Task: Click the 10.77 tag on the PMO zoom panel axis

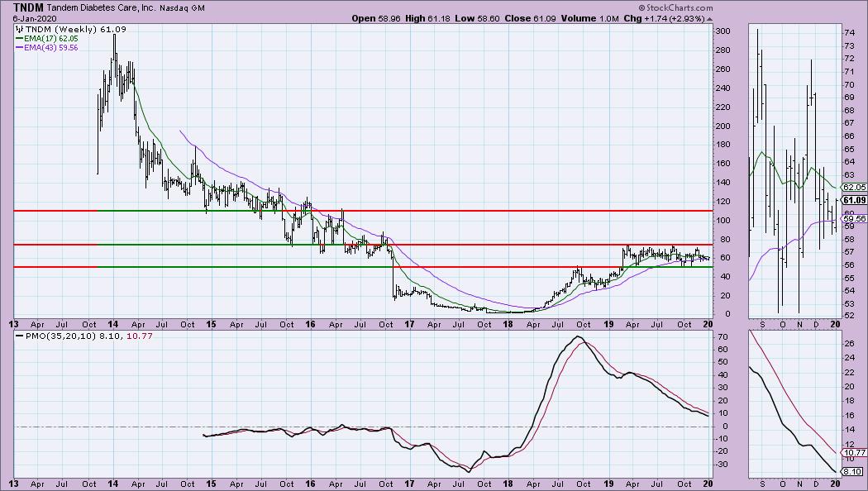Action: [856, 452]
